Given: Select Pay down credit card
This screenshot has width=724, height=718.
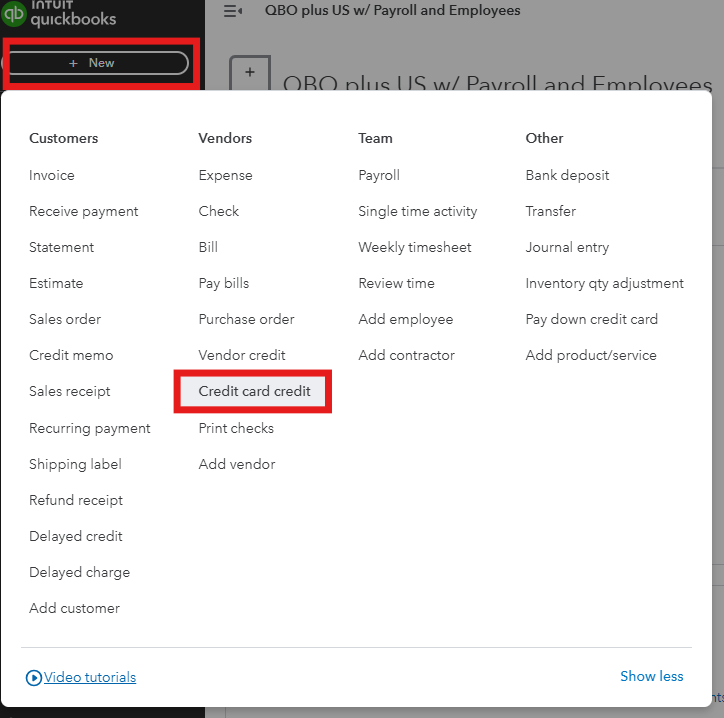Looking at the screenshot, I should 591,320.
